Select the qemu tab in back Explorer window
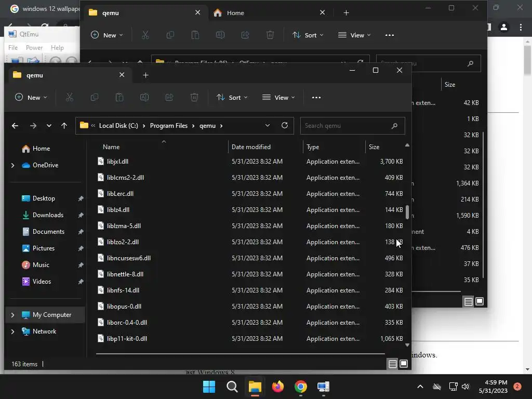 click(145, 13)
